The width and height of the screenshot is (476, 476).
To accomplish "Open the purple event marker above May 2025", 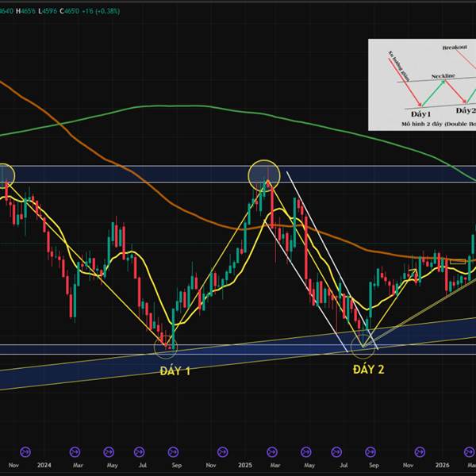I will [x=306, y=451].
